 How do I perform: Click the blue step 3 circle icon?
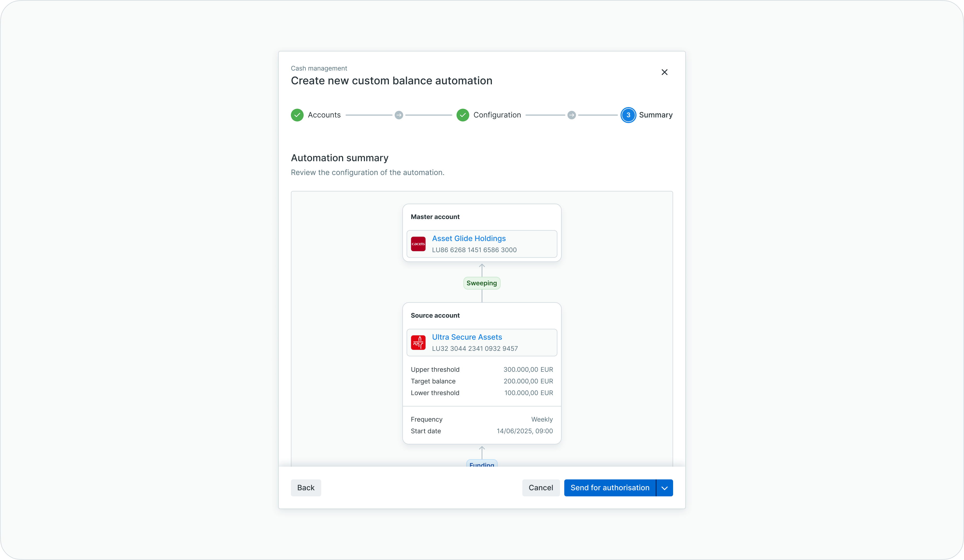pyautogui.click(x=628, y=115)
